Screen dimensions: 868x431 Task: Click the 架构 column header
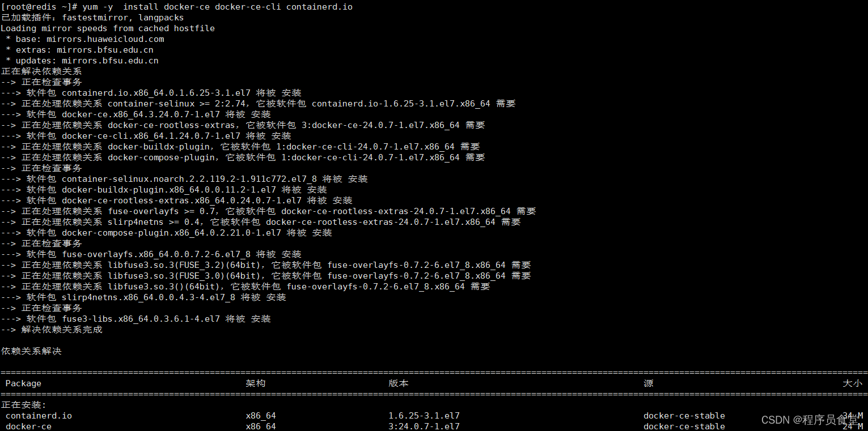256,383
